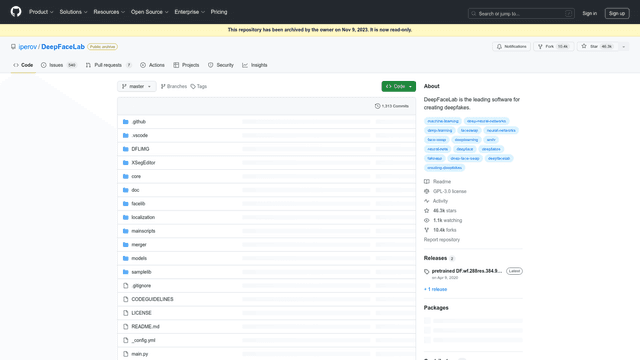Open the Resources menu
The height and width of the screenshot is (360, 640).
(109, 12)
